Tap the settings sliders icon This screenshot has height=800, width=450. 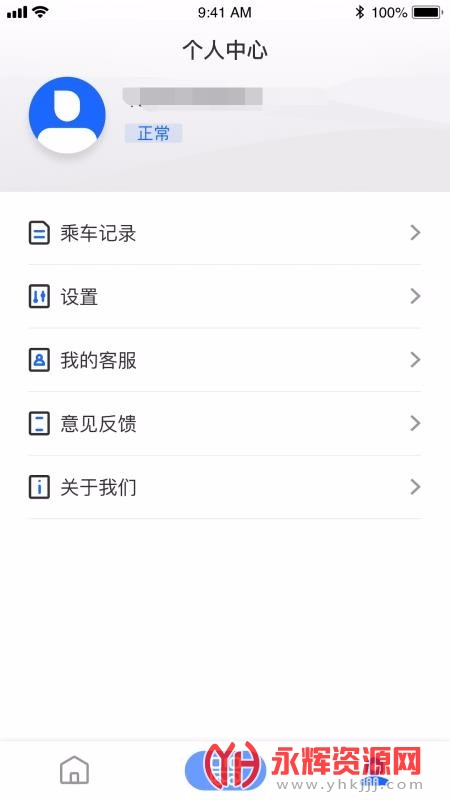(39, 296)
